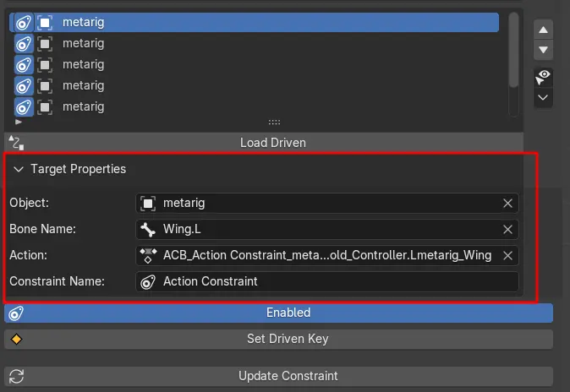Open the dropdown chevron below the eye icon
Image resolution: width=570 pixels, height=392 pixels.
544,97
